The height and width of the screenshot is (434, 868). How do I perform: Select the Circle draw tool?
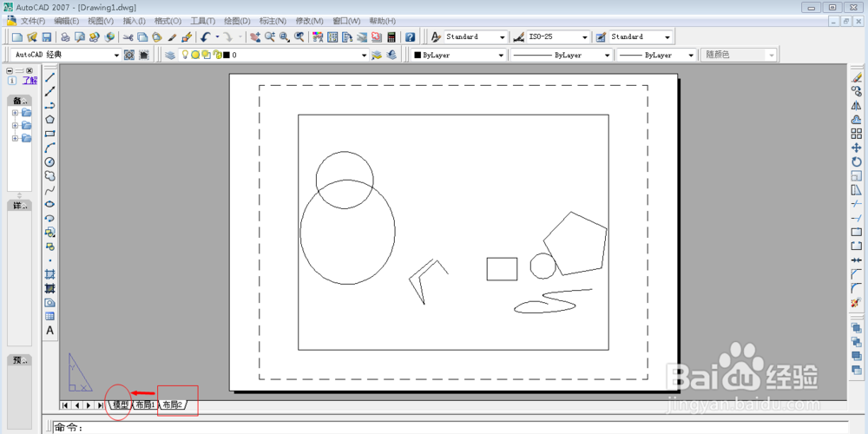tap(49, 161)
